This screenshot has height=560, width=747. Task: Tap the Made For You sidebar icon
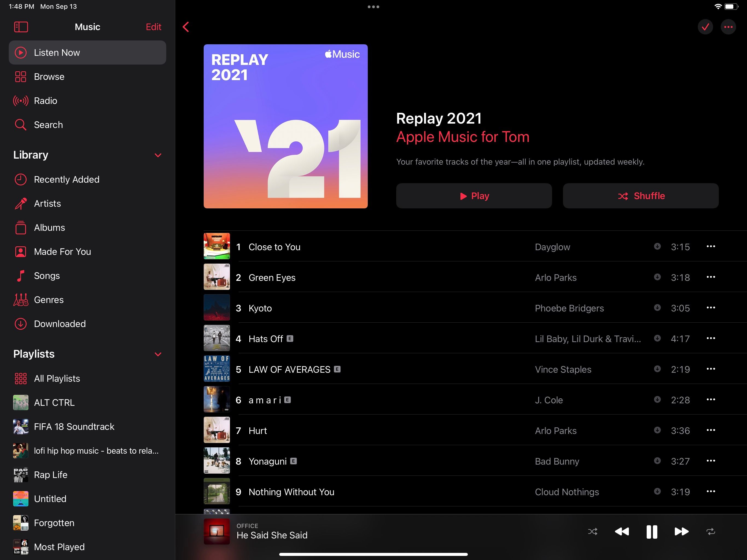click(x=20, y=251)
